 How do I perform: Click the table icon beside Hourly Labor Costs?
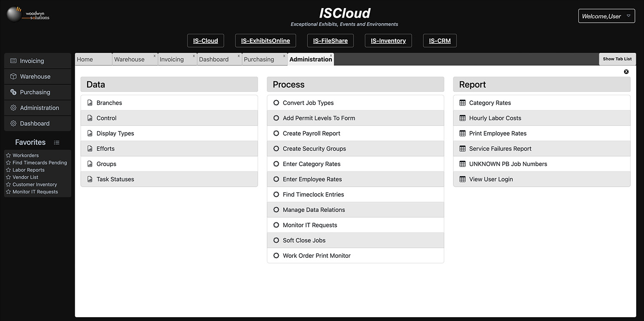[462, 118]
